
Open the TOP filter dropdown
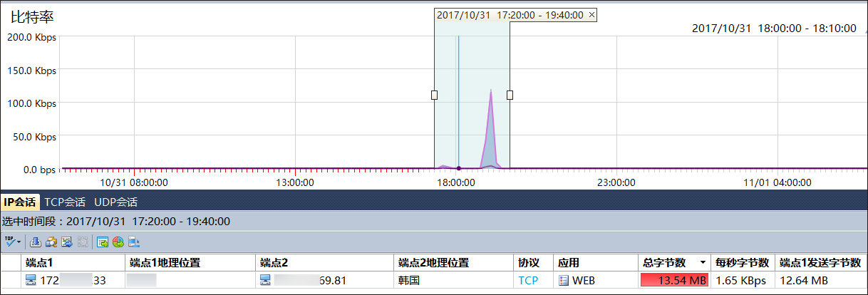pos(12,242)
